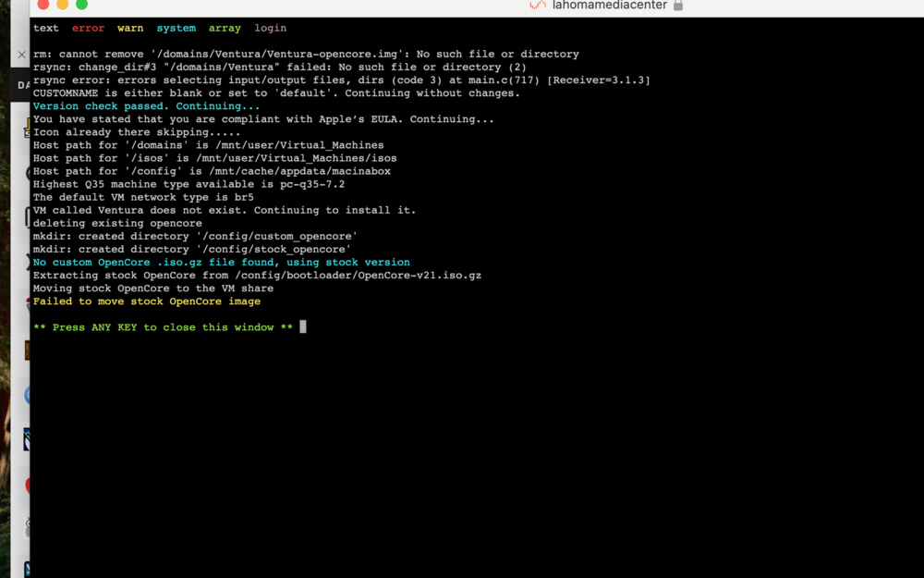
Task: Click the 'Highest Q35 machine type available' line
Action: point(189,184)
